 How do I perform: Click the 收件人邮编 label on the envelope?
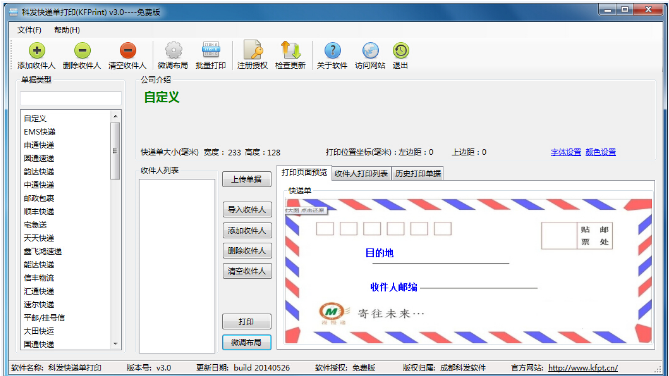pyautogui.click(x=394, y=287)
